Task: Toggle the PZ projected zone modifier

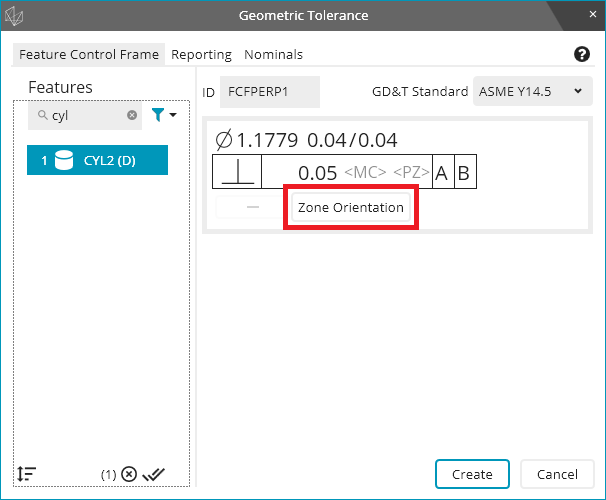Action: [x=411, y=172]
